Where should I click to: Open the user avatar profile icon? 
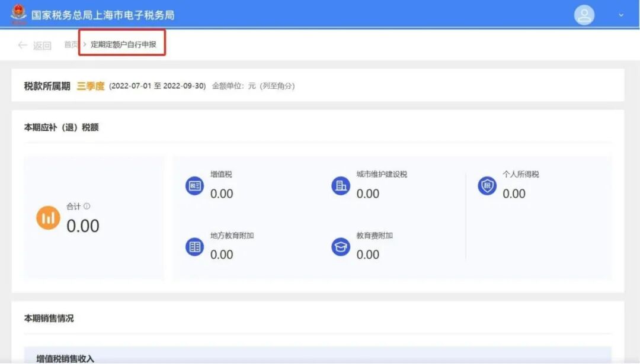click(584, 15)
